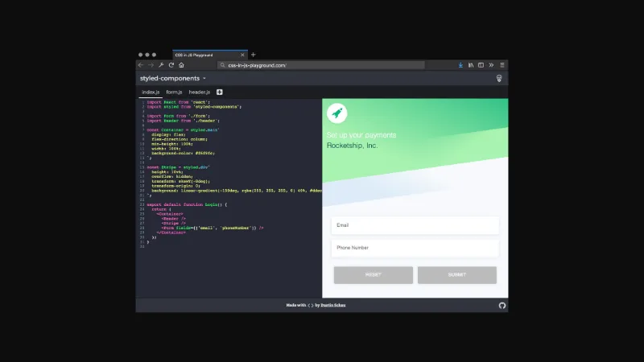This screenshot has height=362, width=644.
Task: Add a new file with plus icon
Action: click(220, 92)
